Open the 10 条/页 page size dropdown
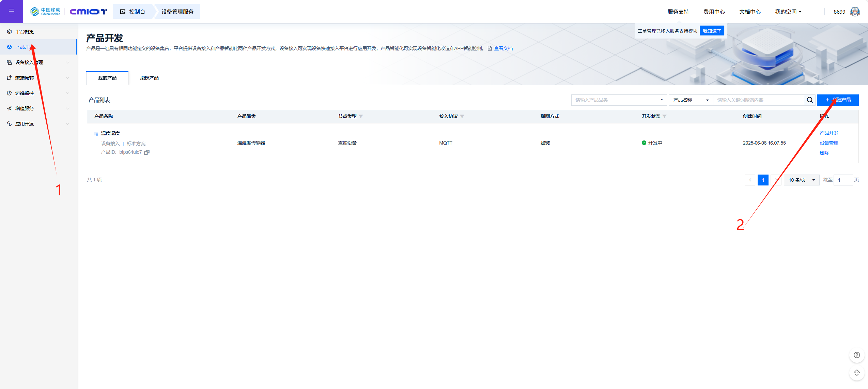The image size is (868, 389). click(x=801, y=180)
